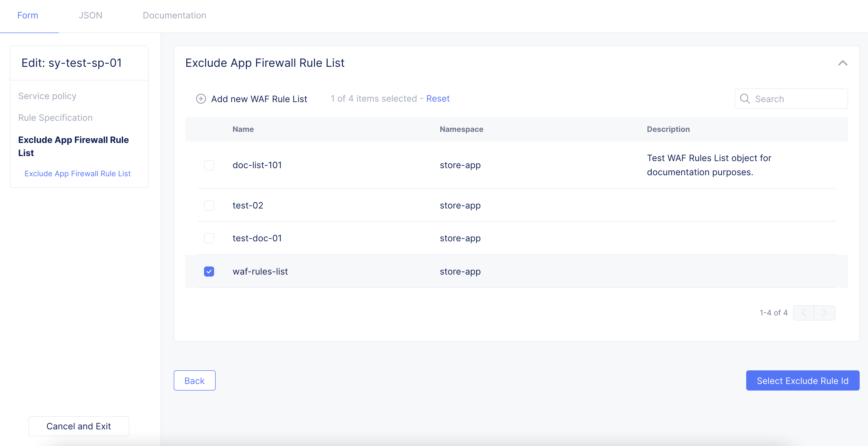This screenshot has height=446, width=868.
Task: Reset the selected items
Action: (x=438, y=99)
